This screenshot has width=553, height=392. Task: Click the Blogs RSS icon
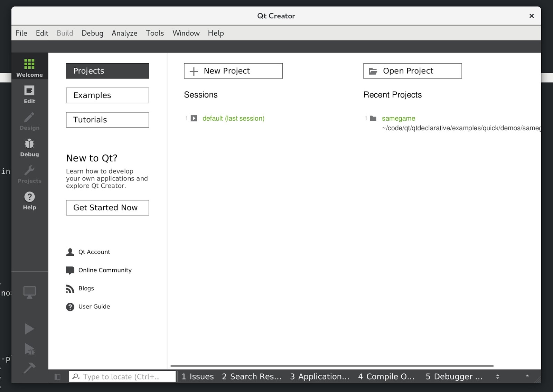[x=71, y=288]
